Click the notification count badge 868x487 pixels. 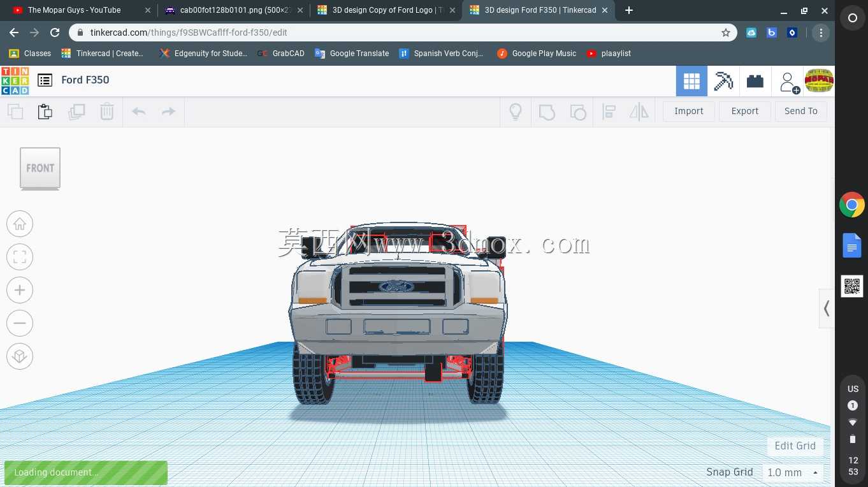853,405
